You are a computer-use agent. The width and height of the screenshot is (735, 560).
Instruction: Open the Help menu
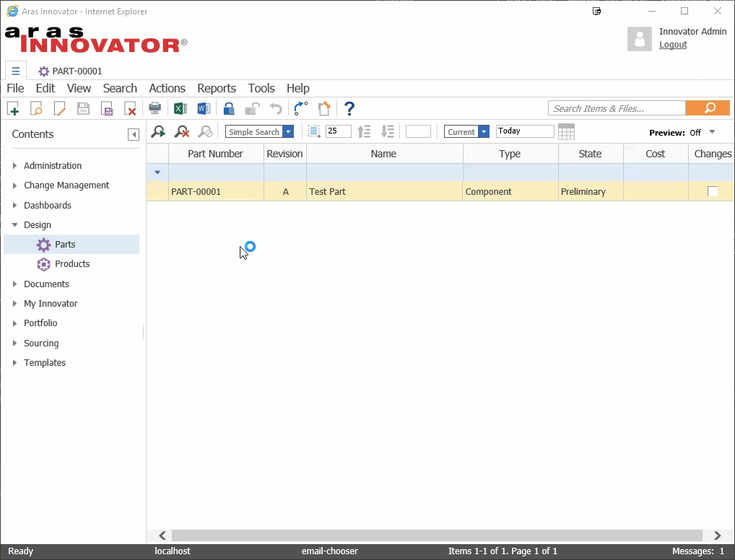point(298,88)
